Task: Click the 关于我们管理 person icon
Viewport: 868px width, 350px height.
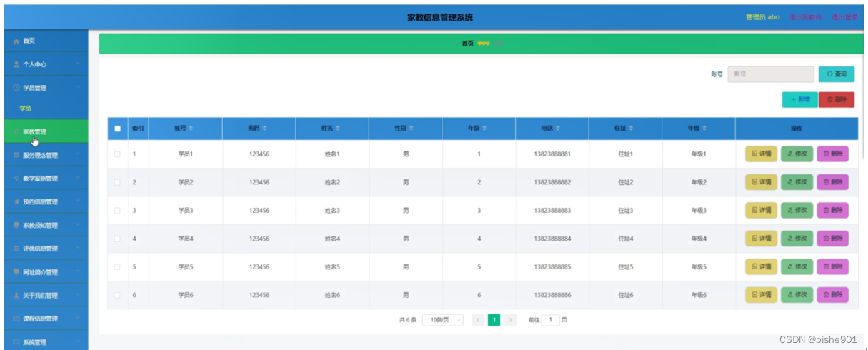Action: coord(16,296)
